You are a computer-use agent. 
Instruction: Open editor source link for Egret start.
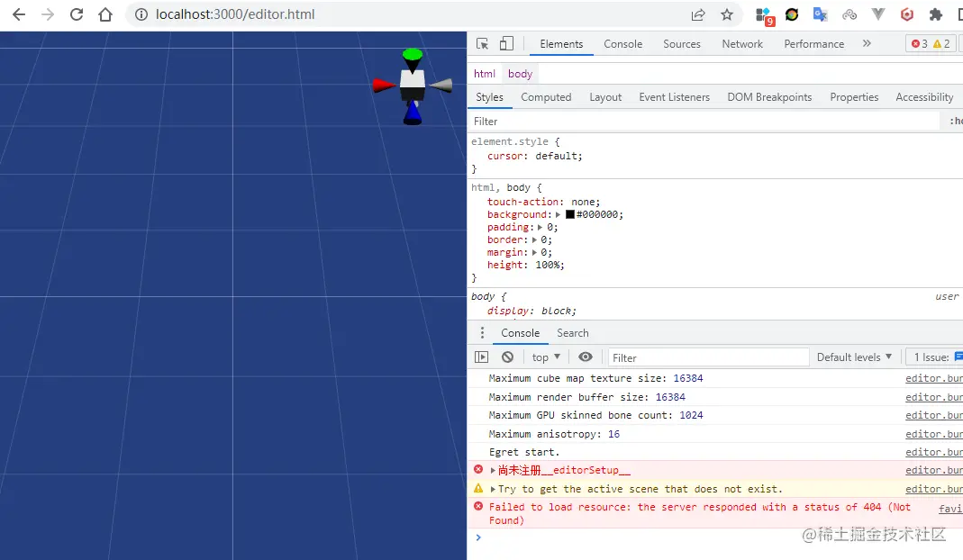[933, 452]
